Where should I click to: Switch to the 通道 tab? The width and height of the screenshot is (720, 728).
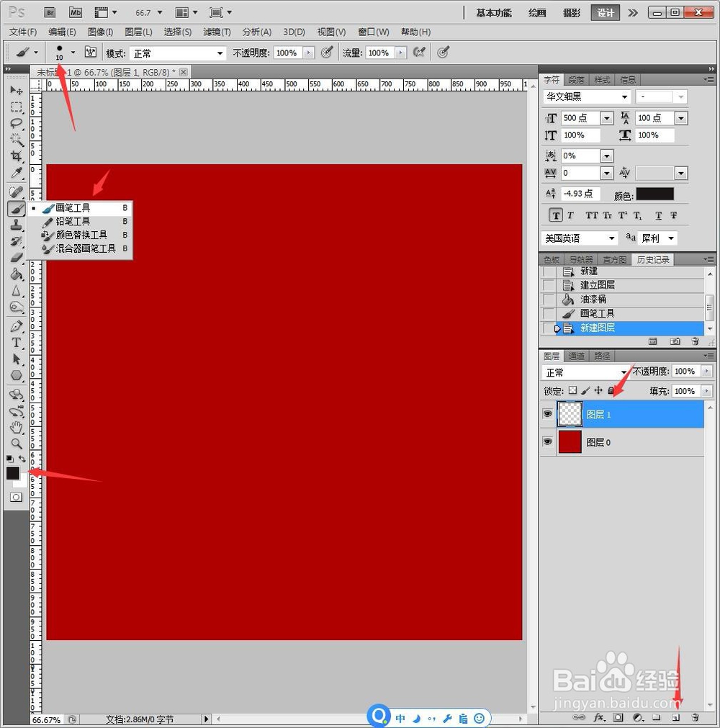pyautogui.click(x=577, y=356)
